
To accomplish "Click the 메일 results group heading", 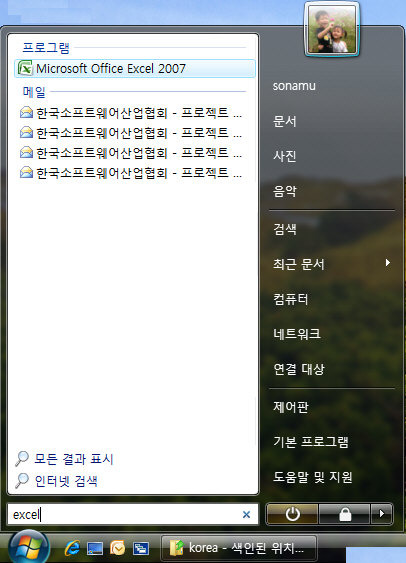I will [34, 92].
